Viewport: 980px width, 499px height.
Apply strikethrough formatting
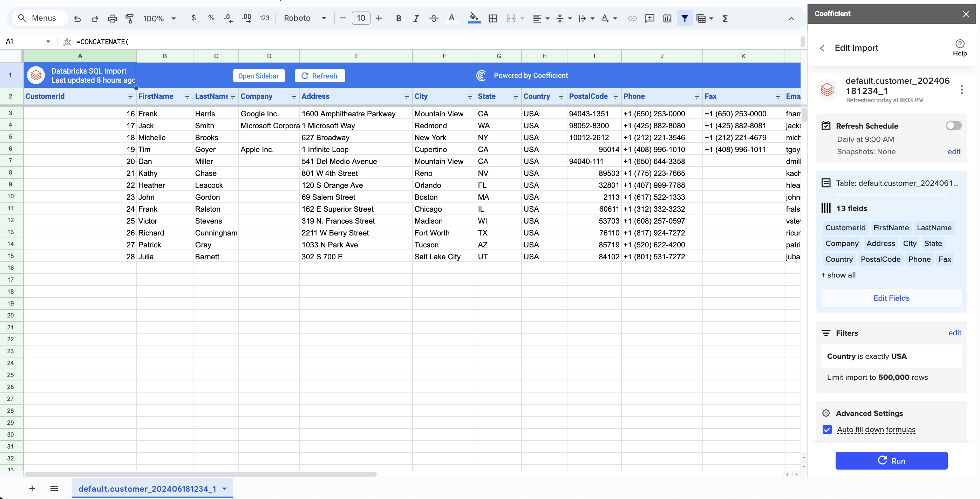[x=433, y=18]
